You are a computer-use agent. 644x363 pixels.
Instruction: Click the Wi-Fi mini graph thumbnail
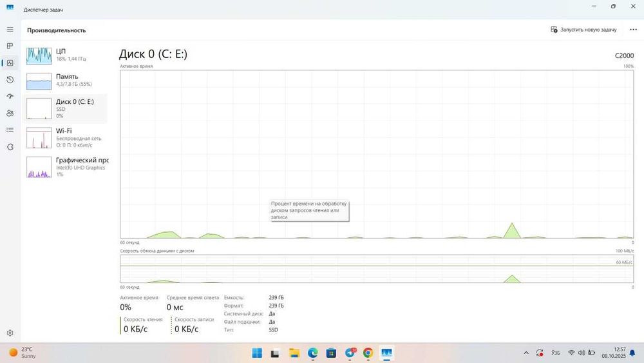coord(39,138)
